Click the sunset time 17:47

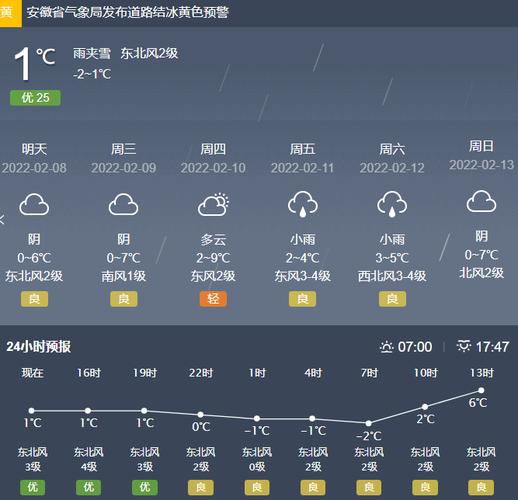coord(492,347)
